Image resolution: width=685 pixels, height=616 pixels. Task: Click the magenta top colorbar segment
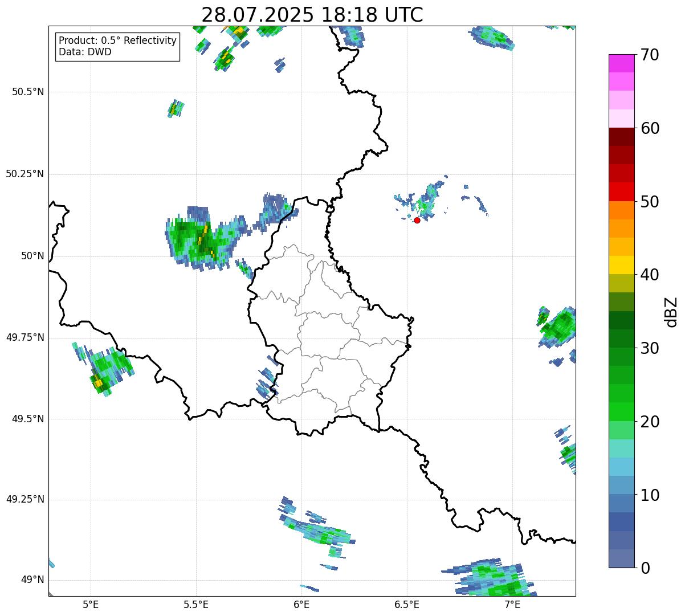click(x=621, y=63)
